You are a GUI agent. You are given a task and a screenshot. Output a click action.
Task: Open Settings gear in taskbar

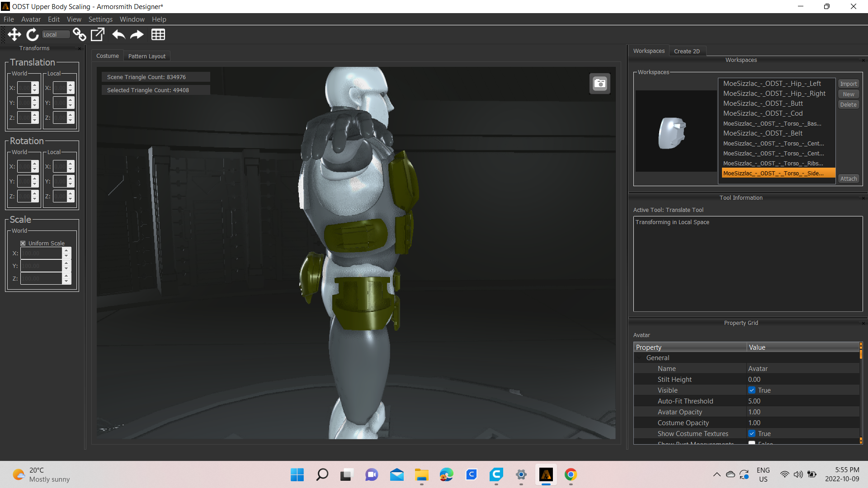(521, 474)
